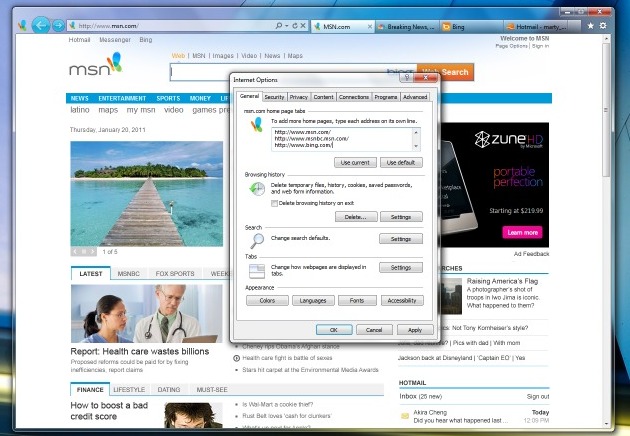
Task: Select the DATING tab
Action: pos(169,390)
